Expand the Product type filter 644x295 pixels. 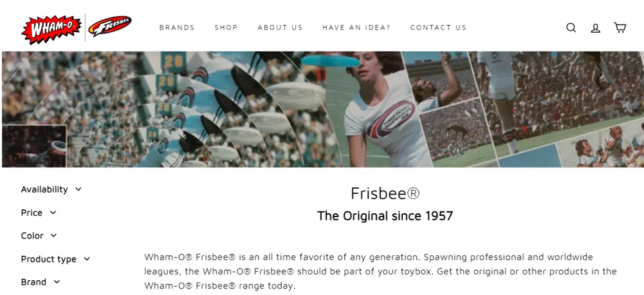click(55, 259)
